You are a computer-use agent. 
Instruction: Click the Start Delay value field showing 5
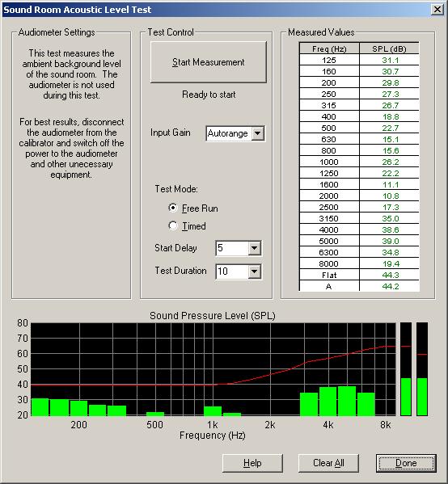click(232, 248)
